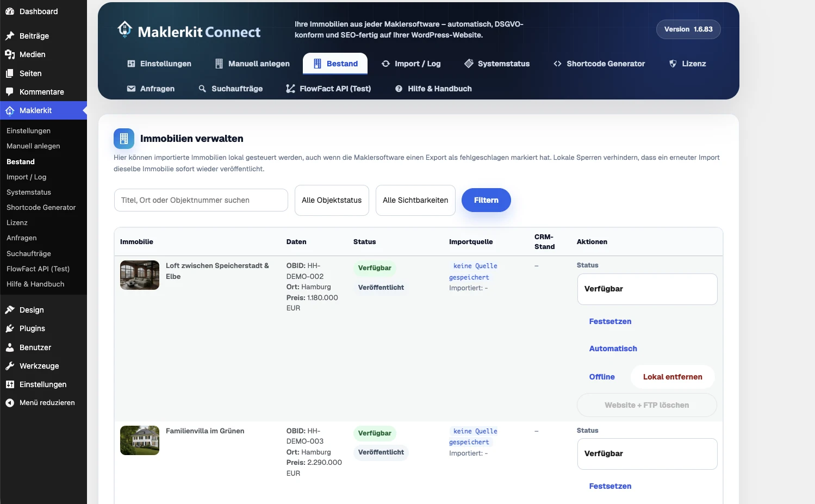815x504 pixels.
Task: Click the WordPress Einstellungen sliders icon
Action: tap(10, 384)
